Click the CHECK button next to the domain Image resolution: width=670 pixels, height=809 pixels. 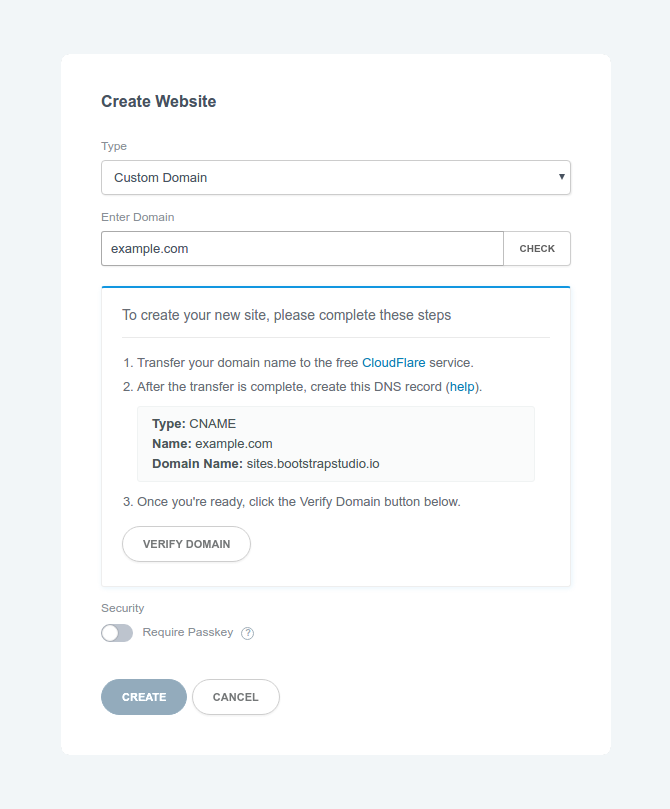(x=537, y=248)
